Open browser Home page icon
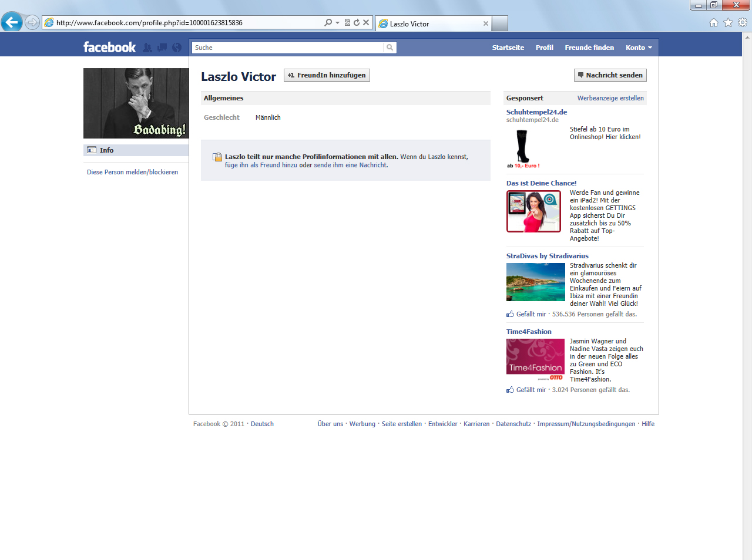Image resolution: width=752 pixels, height=560 pixels. (714, 22)
